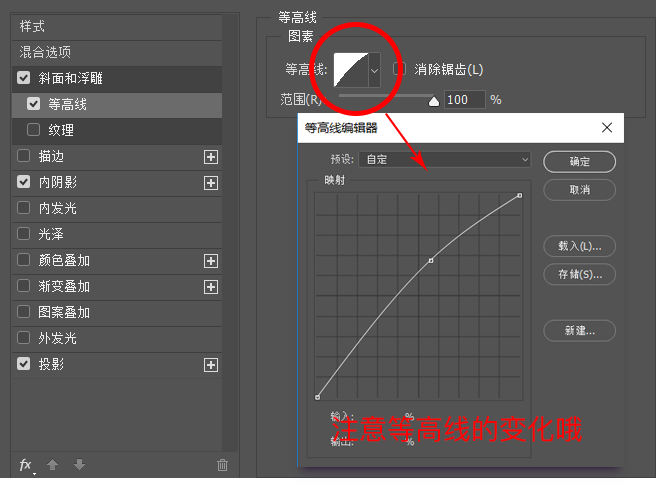Move effect up with the up arrow icon

coord(53,464)
